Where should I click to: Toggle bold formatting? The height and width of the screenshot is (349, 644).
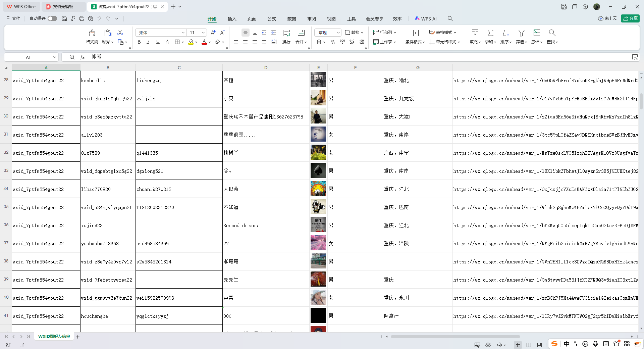(139, 42)
